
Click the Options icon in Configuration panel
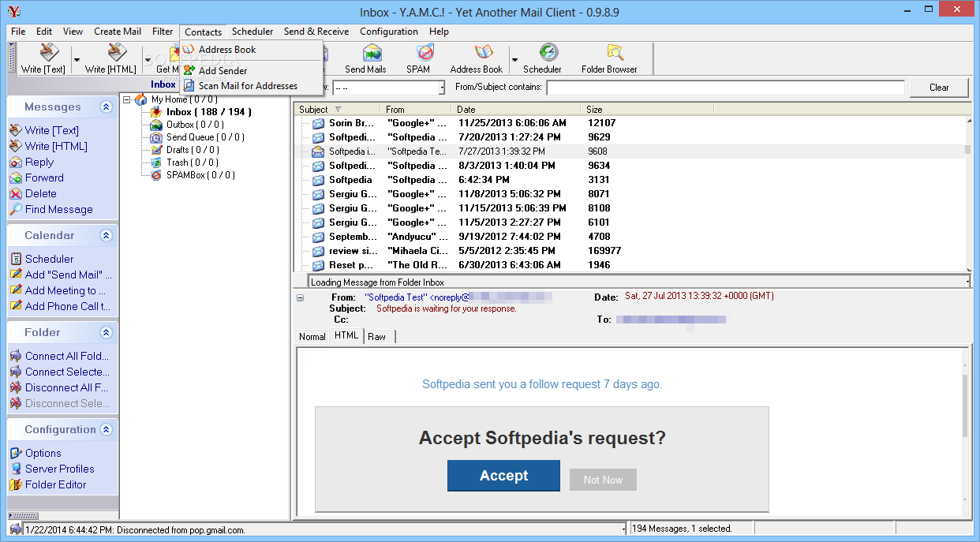pyautogui.click(x=16, y=453)
